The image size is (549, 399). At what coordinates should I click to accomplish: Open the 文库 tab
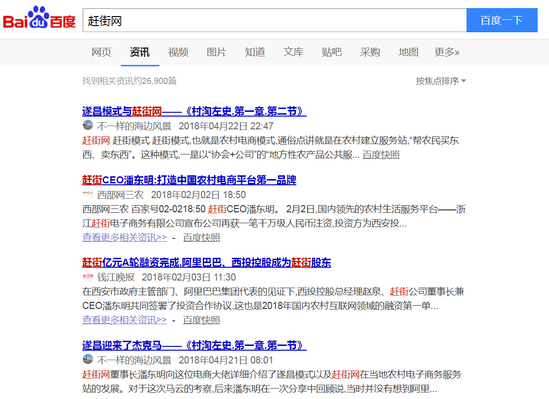coord(293,52)
